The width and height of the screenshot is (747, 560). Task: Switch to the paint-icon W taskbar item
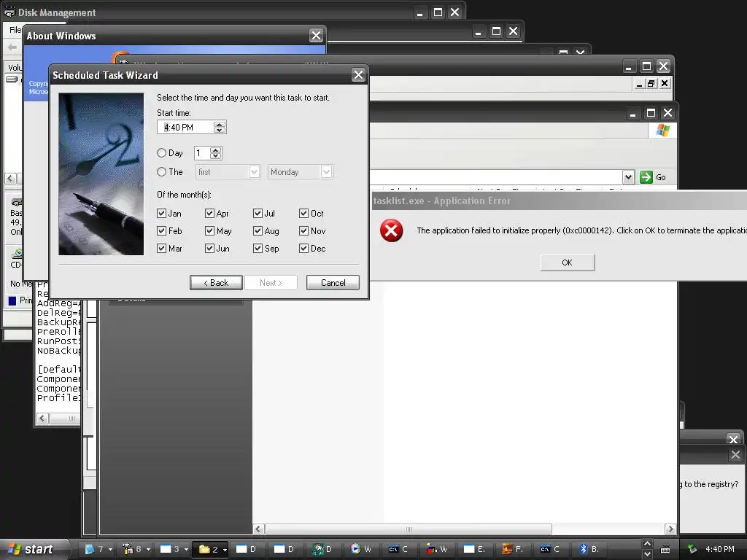point(437,549)
